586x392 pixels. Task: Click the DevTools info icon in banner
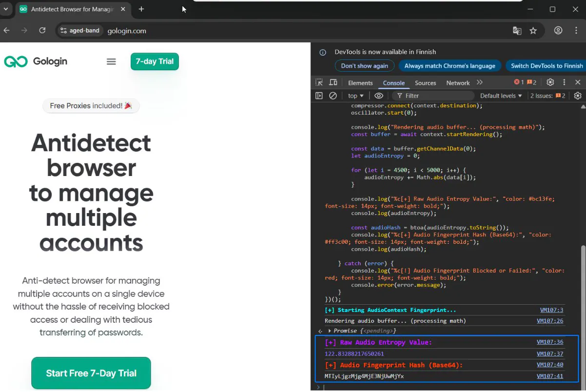(323, 52)
